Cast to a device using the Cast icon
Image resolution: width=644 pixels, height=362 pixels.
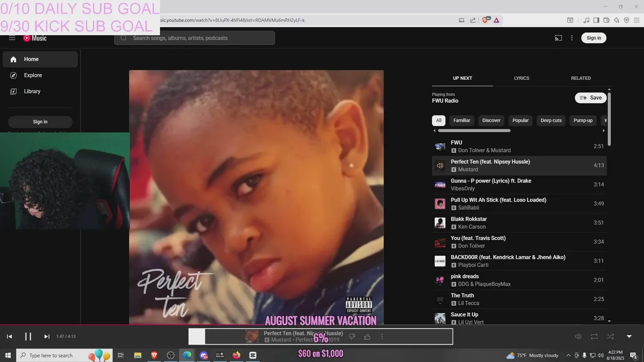click(558, 38)
